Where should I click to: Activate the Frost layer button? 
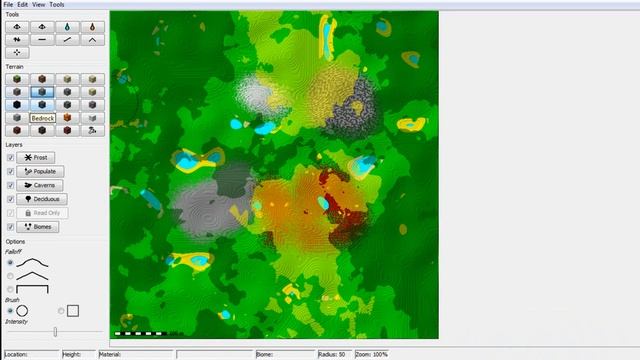36,158
